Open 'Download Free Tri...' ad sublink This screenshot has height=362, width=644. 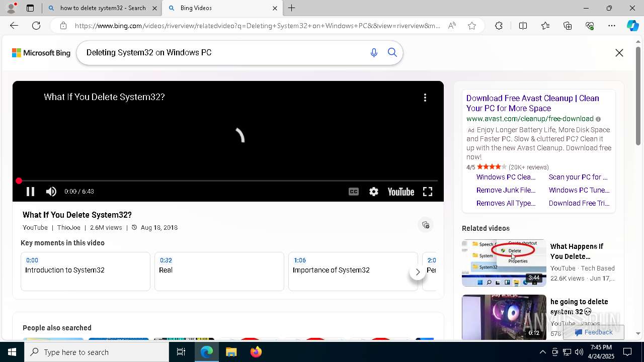click(579, 203)
